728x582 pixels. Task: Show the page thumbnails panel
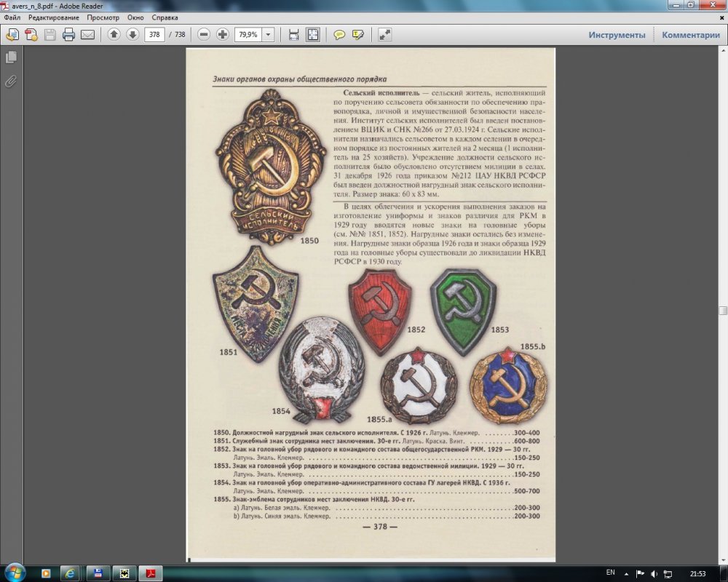click(11, 57)
